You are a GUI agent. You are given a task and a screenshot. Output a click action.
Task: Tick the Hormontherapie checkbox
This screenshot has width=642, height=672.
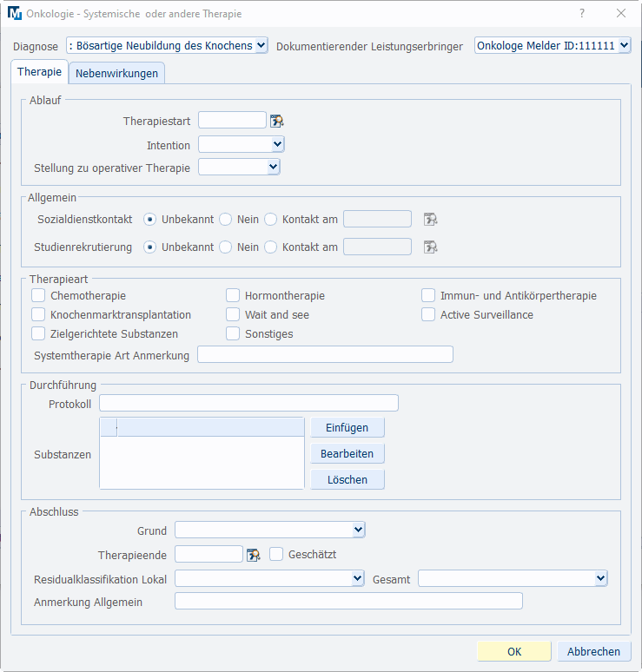(233, 296)
